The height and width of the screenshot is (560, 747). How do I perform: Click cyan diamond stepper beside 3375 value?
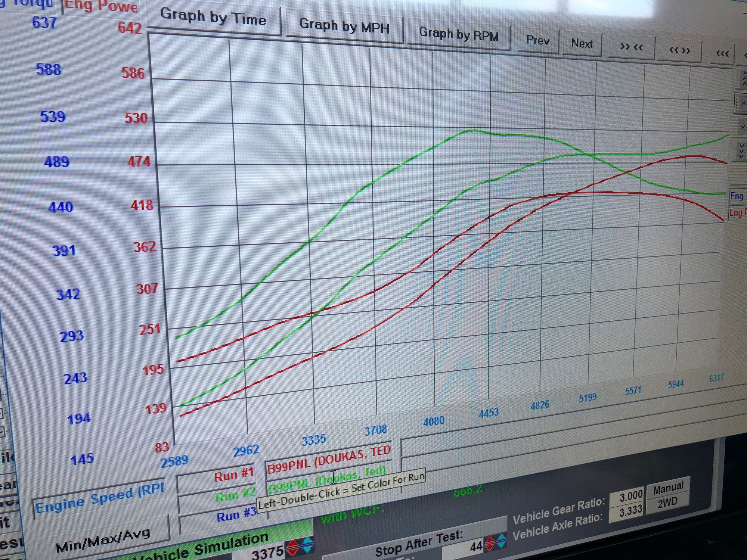307,545
